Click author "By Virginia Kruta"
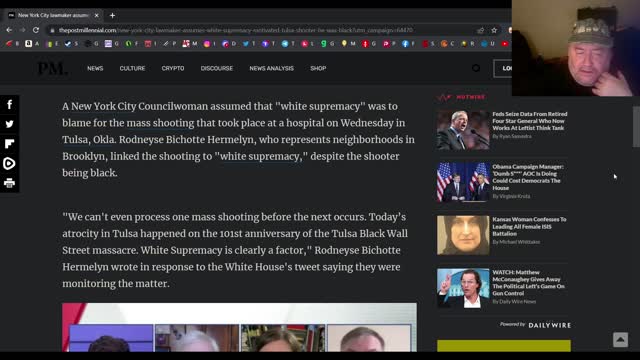640x360 pixels. [x=511, y=196]
